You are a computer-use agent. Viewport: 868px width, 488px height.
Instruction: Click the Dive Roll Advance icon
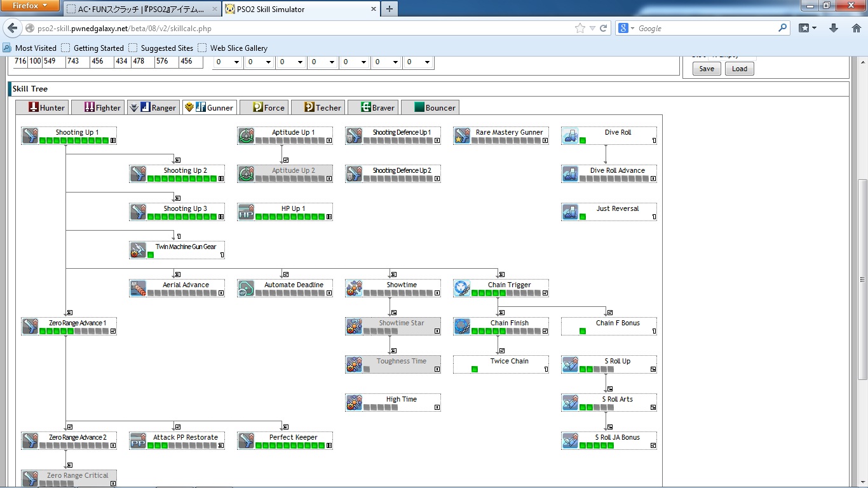[571, 174]
